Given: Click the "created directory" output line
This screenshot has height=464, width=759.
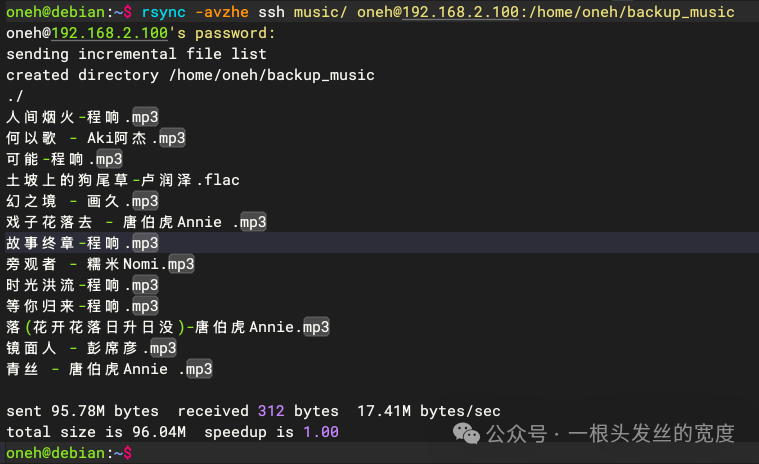Looking at the screenshot, I should 190,75.
